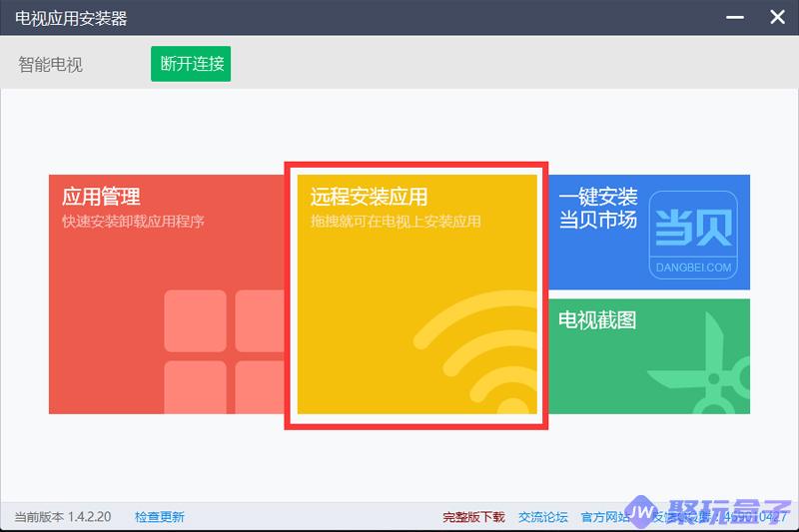Image resolution: width=799 pixels, height=532 pixels.
Task: Visit the 交流论坛 link
Action: [x=542, y=517]
